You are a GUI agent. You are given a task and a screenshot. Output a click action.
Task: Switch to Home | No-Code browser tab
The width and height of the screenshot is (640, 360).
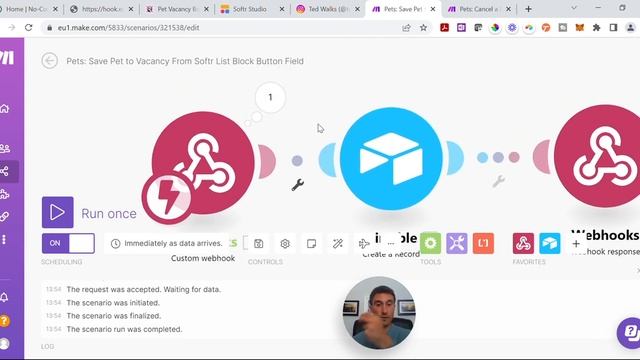click(x=28, y=9)
